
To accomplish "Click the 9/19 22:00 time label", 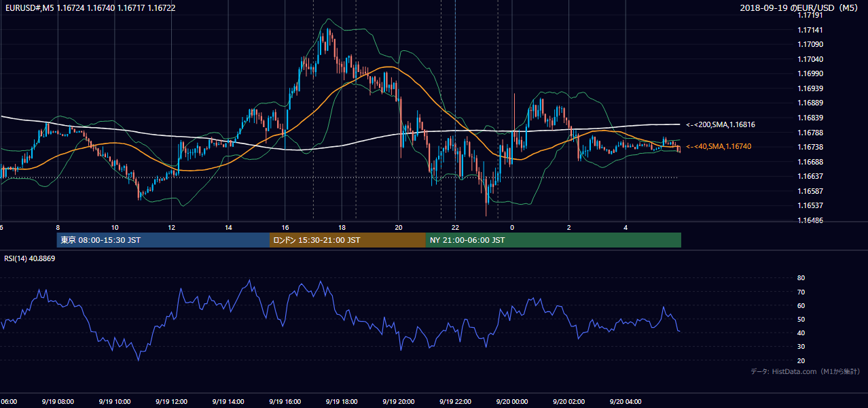I will 456,402.
